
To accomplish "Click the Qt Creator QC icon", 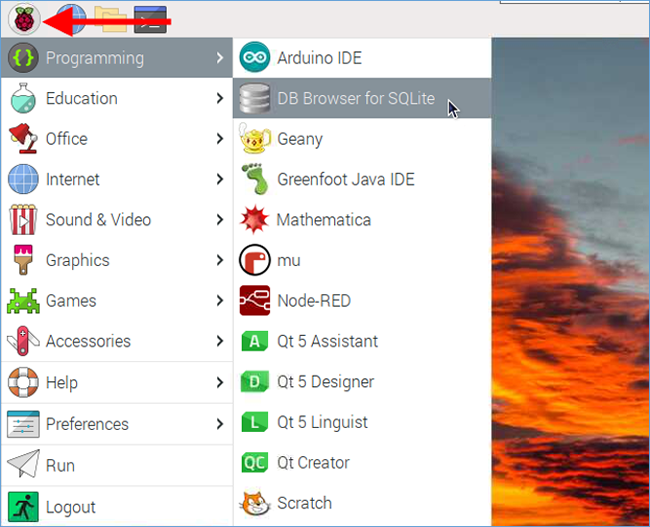I will click(x=255, y=462).
